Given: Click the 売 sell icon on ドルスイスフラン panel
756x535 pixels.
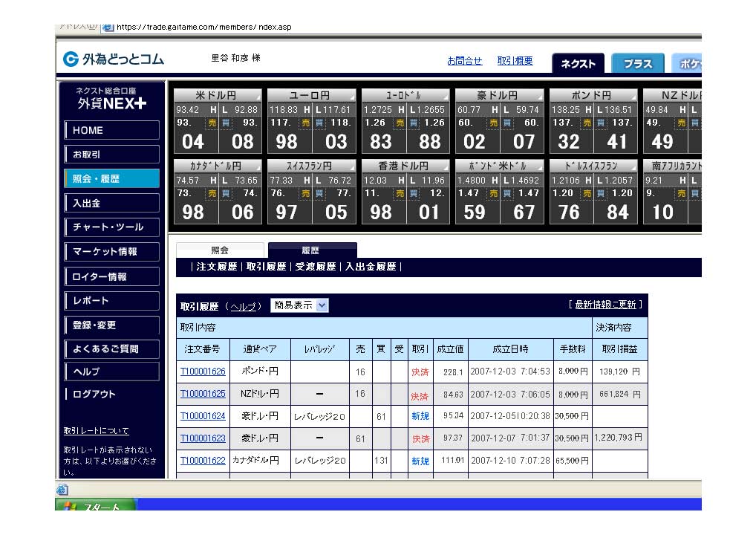Looking at the screenshot, I should click(x=587, y=193).
